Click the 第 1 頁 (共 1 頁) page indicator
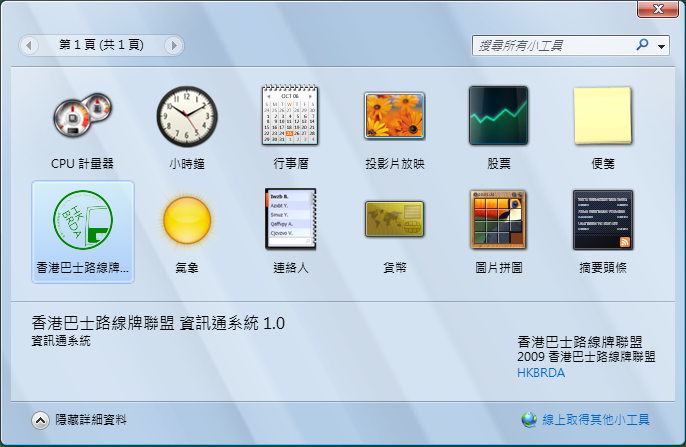The image size is (686, 447). click(102, 45)
